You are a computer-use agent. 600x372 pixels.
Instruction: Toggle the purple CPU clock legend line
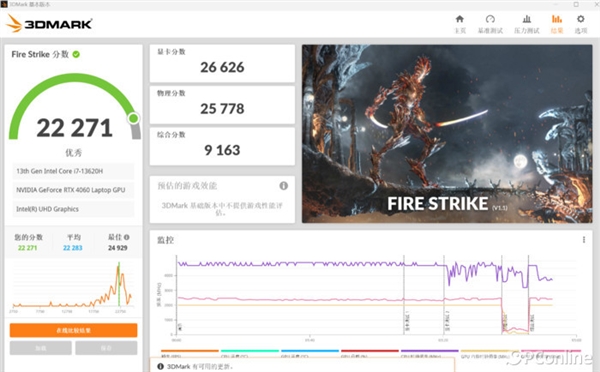429,351
